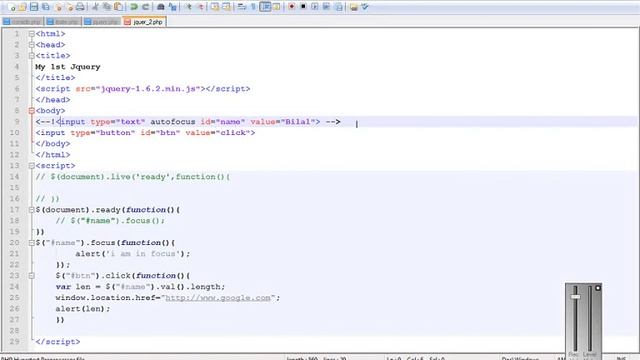This screenshot has width=640, height=360.
Task: Open the Replace dialog icon
Action: tap(173, 7)
